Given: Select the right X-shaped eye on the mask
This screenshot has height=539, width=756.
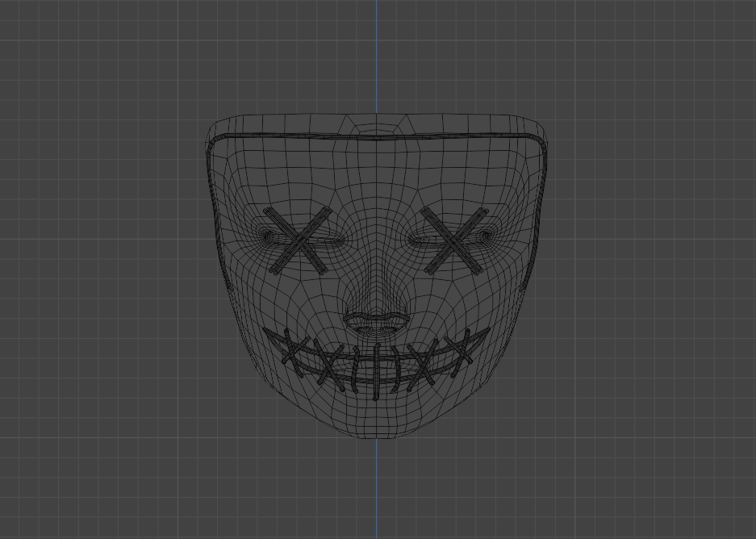Looking at the screenshot, I should (x=455, y=241).
